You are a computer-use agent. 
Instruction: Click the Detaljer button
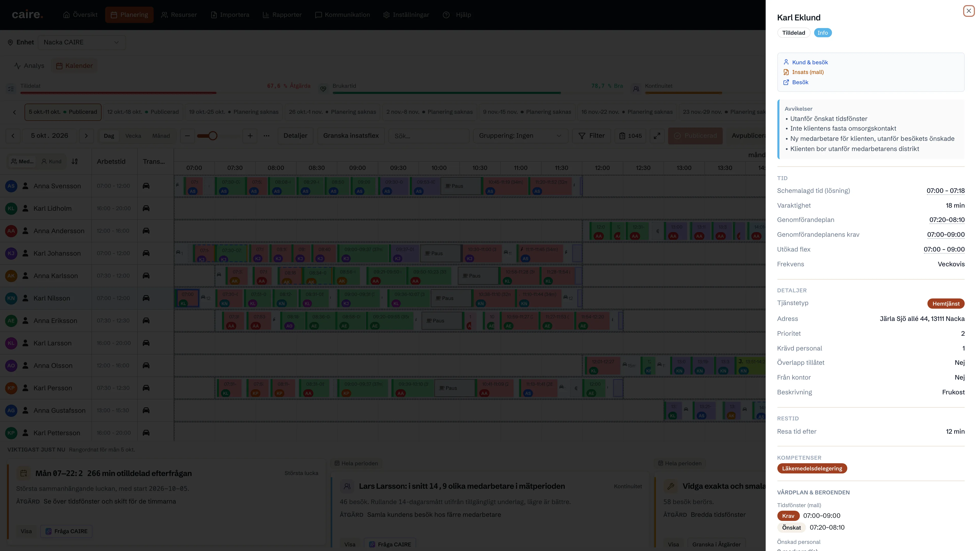pyautogui.click(x=295, y=136)
